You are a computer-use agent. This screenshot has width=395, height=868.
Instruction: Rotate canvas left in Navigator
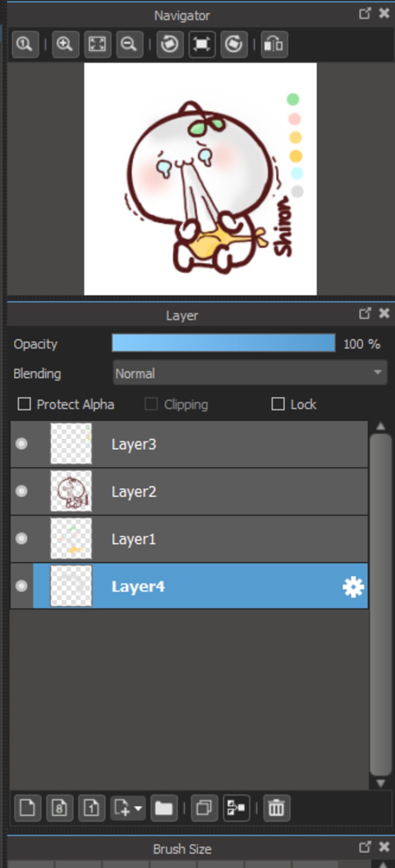tap(170, 44)
